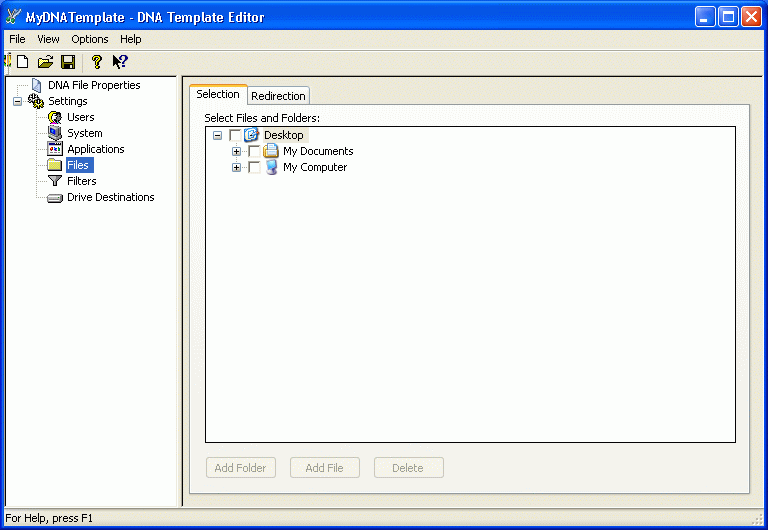Screen dimensions: 768x530
Task: Click the Users icon in tree
Action: pos(55,117)
